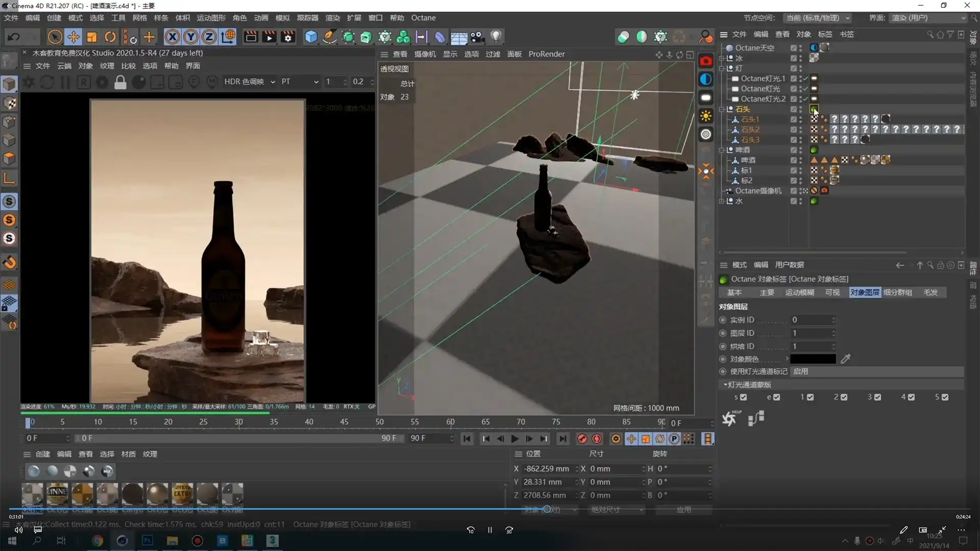Select the Rotate tool
The width and height of the screenshot is (980, 551).
(110, 37)
